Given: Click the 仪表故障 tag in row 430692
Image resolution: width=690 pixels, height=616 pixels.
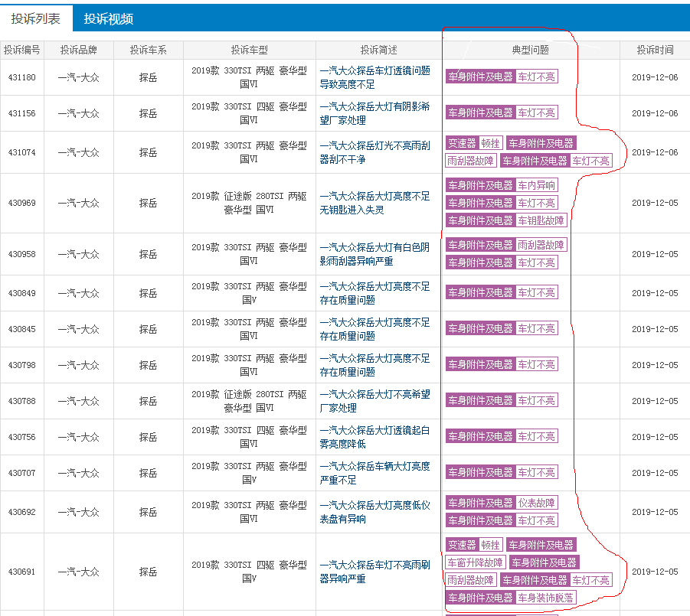Looking at the screenshot, I should click(x=536, y=503).
